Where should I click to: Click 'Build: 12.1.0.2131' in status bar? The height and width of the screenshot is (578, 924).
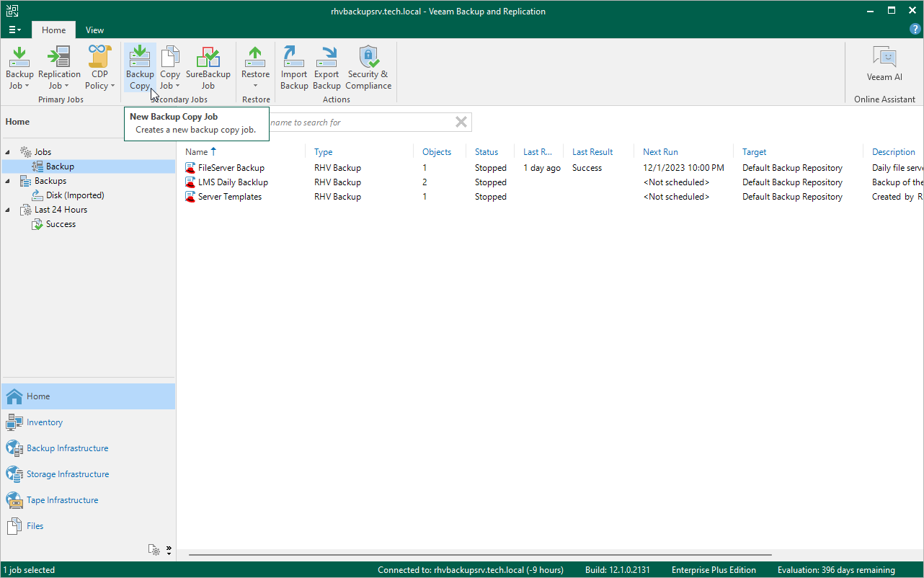[x=618, y=570]
